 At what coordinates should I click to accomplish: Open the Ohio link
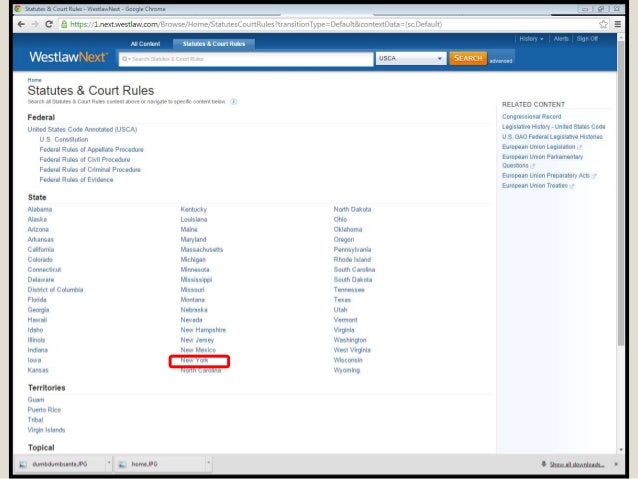coord(340,219)
